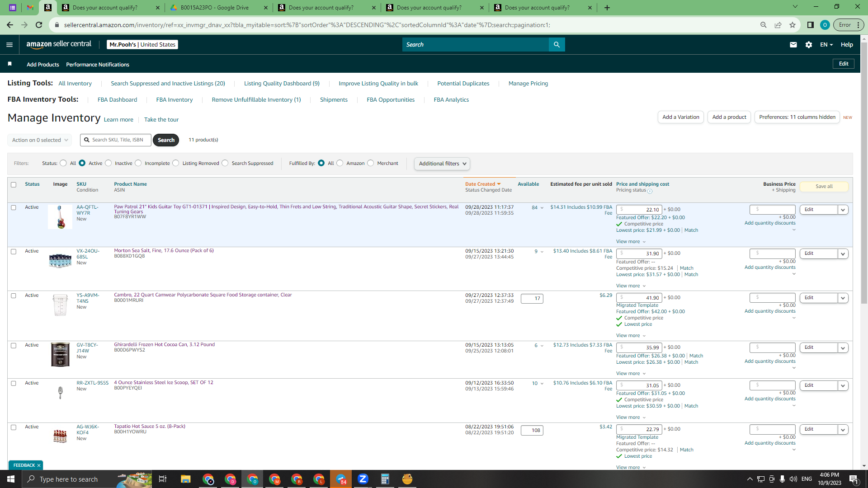Click the magnifier search button in header
The height and width of the screenshot is (488, 868).
point(557,45)
